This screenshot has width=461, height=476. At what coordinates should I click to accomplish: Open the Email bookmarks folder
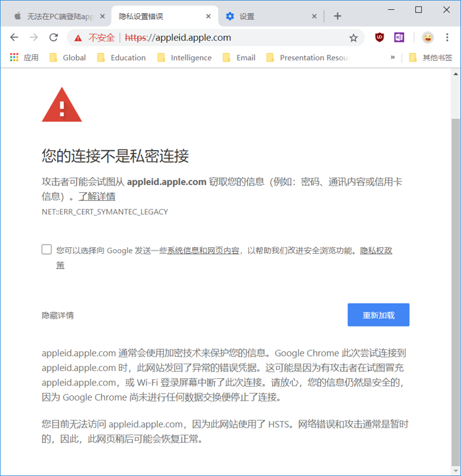(x=239, y=58)
